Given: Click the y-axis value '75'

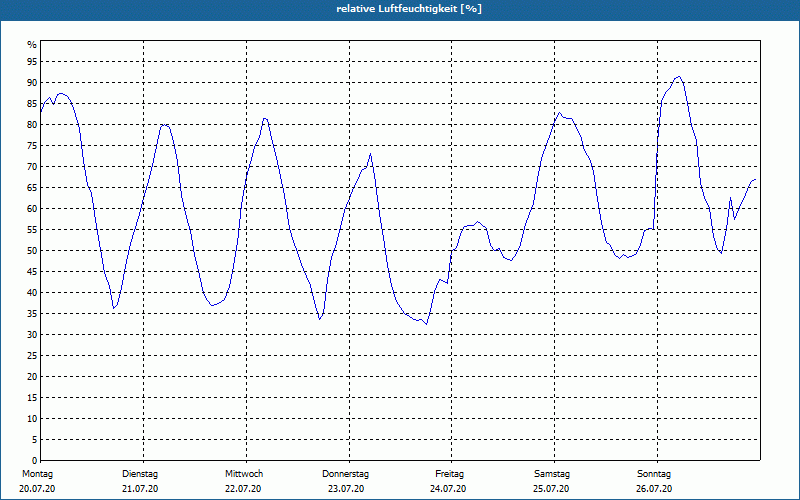Looking at the screenshot, I should click(32, 145).
